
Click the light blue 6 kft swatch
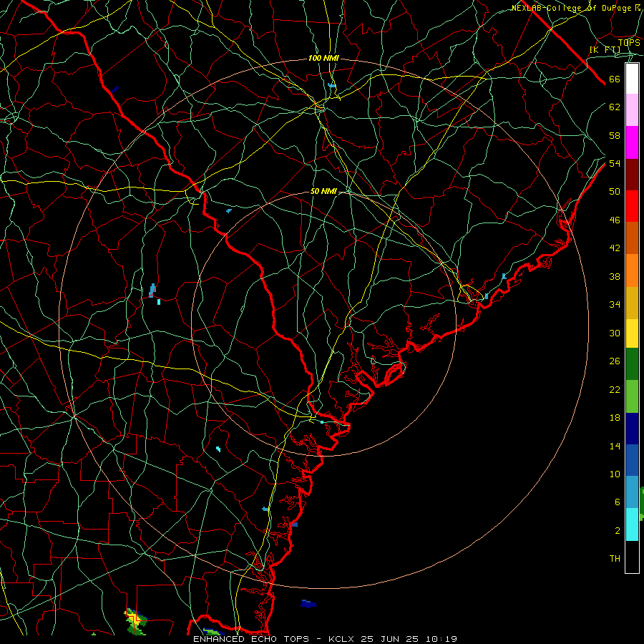pos(632,492)
